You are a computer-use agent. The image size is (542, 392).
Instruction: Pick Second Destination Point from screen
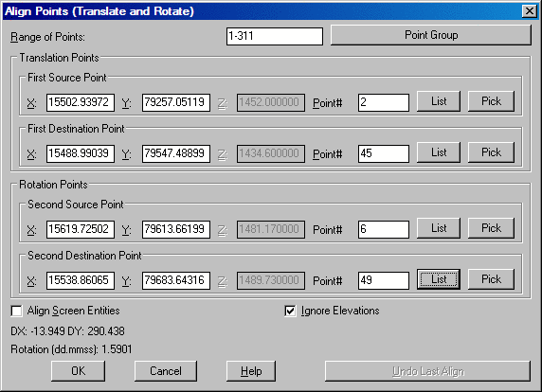491,279
